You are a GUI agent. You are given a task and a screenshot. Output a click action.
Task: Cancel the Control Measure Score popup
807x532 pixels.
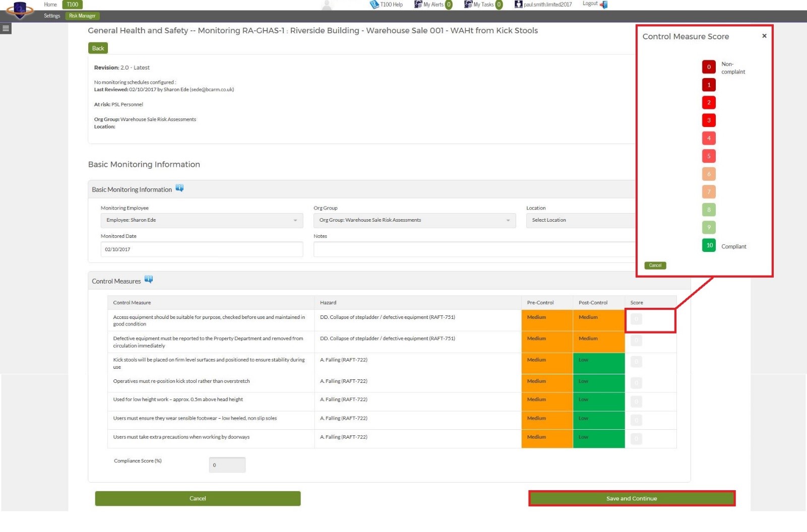655,265
